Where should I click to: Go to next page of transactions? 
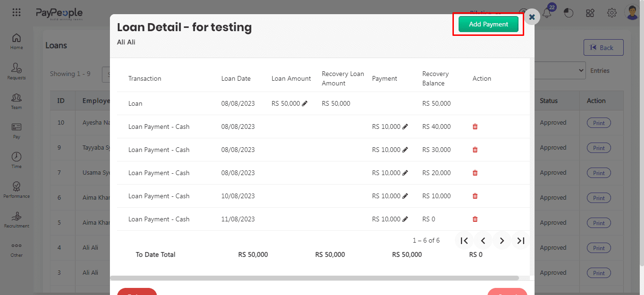tap(502, 241)
